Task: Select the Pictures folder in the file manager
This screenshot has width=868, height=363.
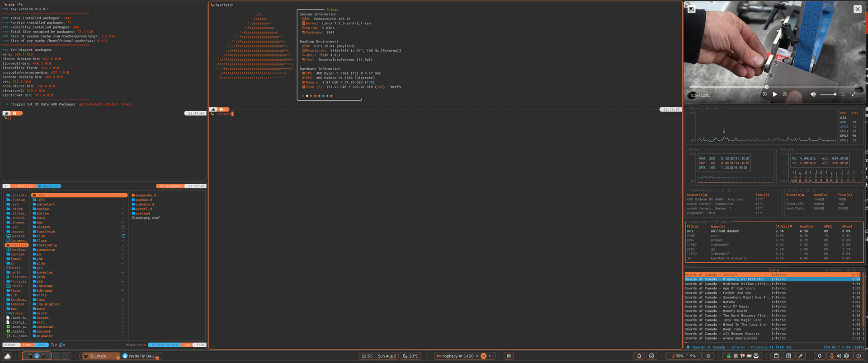Action: pos(17,277)
